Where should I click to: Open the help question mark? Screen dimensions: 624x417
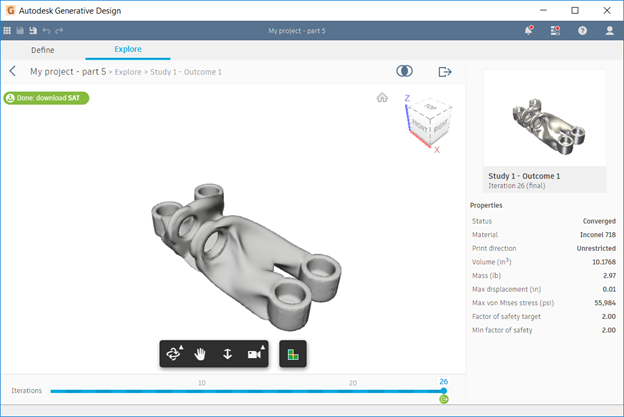582,31
